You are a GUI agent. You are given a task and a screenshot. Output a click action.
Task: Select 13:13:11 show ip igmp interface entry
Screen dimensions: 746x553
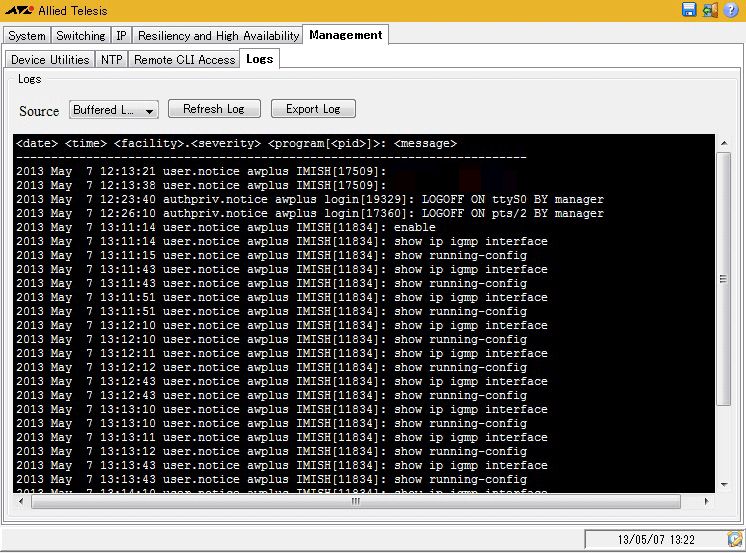click(x=282, y=437)
